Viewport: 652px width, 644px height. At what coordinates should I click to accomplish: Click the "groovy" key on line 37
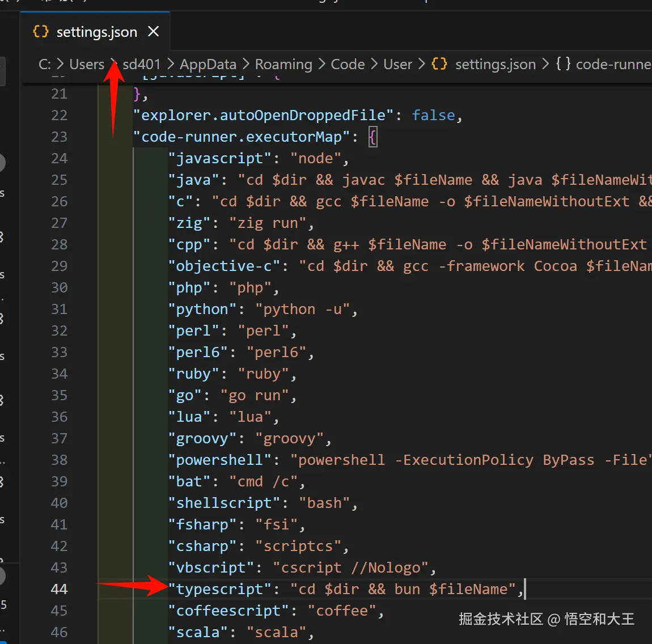(x=202, y=439)
